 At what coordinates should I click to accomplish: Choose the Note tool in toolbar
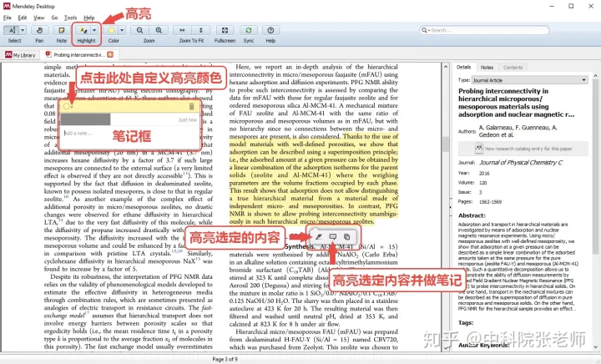[x=61, y=30]
